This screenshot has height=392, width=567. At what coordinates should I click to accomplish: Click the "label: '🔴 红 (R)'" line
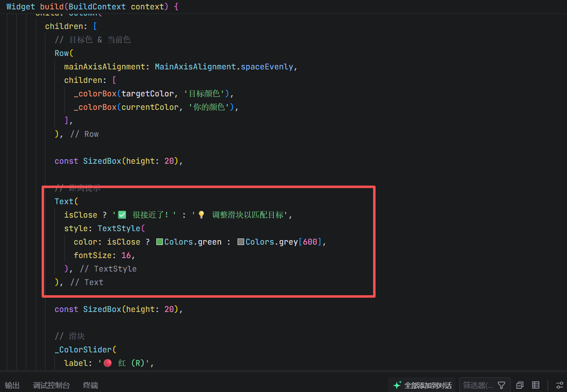(109, 363)
